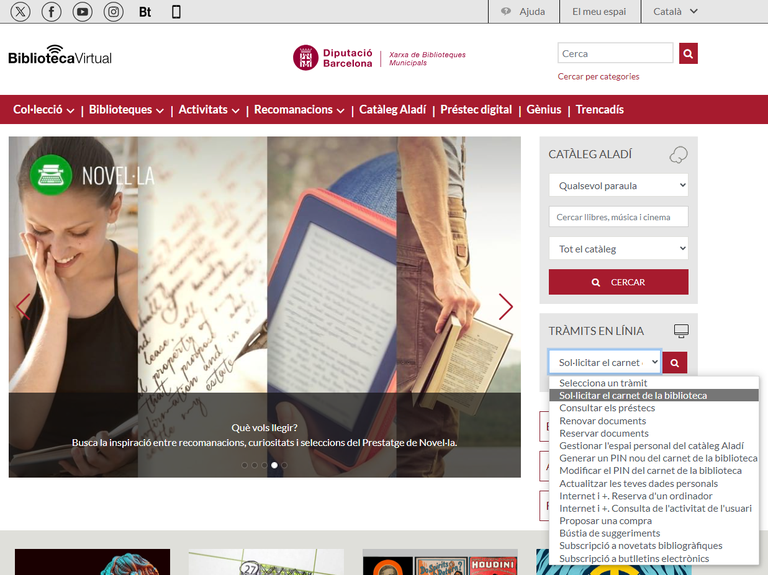Click the red site search magnifier button
This screenshot has height=575, width=768.
(688, 53)
